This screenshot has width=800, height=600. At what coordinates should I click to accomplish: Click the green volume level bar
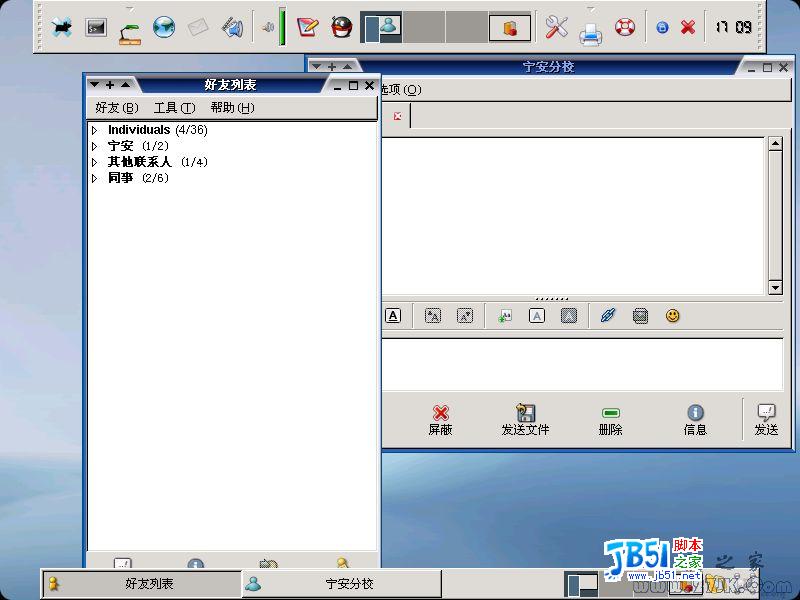pyautogui.click(x=282, y=27)
